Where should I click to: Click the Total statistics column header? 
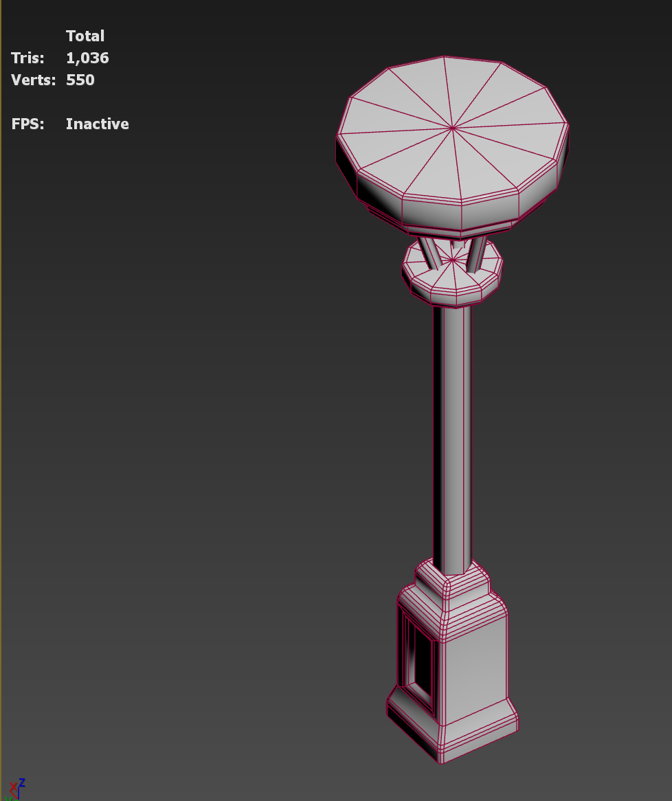click(85, 36)
